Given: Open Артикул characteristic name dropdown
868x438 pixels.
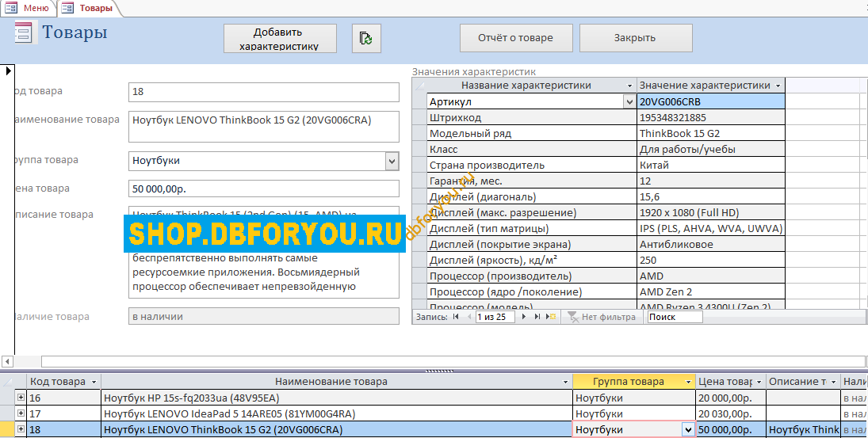Looking at the screenshot, I should 629,101.
